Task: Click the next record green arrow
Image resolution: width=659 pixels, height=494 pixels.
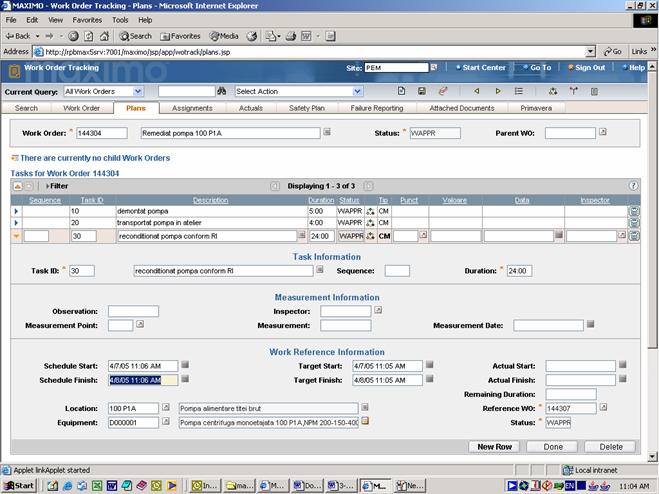Action: click(498, 91)
